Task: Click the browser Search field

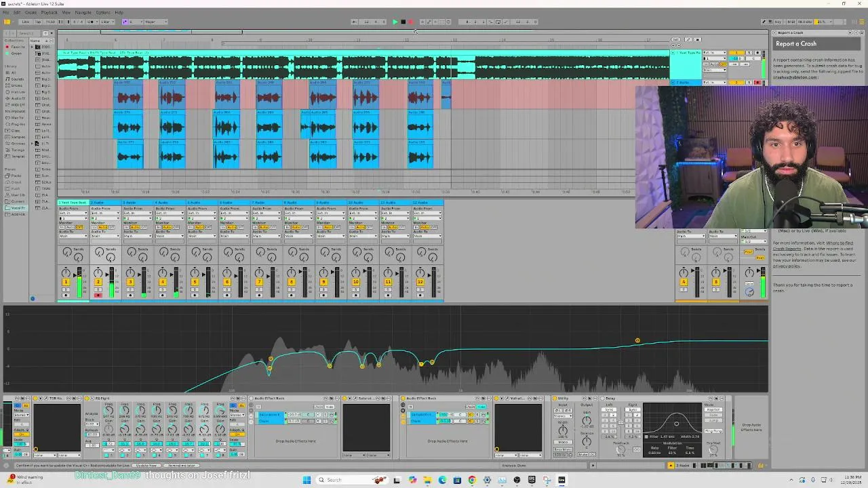Action: pos(27,33)
